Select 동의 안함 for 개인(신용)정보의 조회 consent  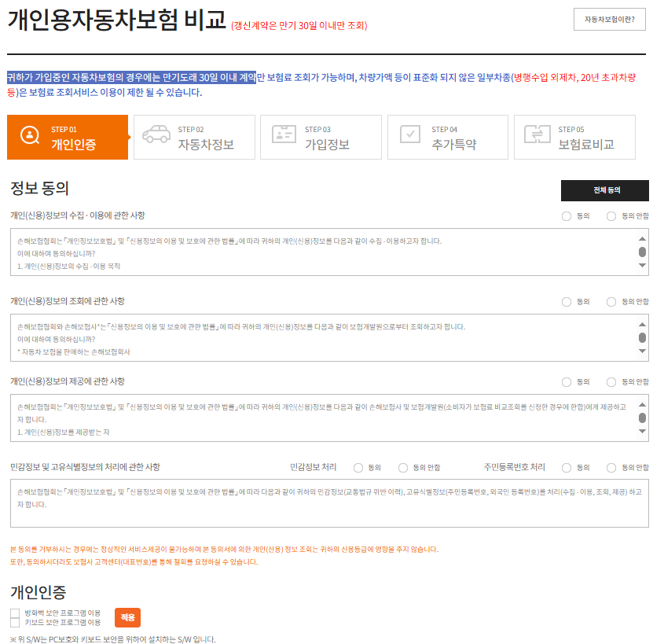pyautogui.click(x=611, y=302)
